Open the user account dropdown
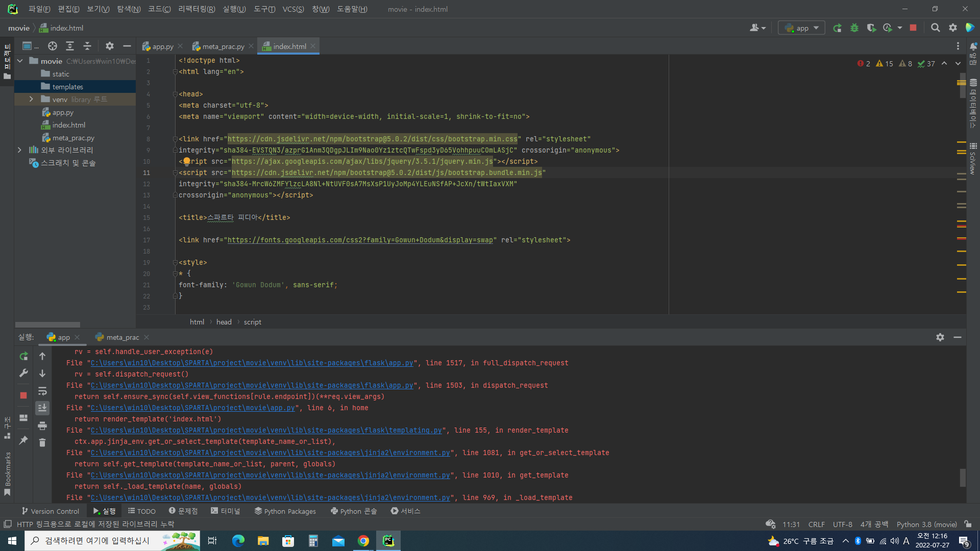This screenshot has height=551, width=980. (758, 28)
